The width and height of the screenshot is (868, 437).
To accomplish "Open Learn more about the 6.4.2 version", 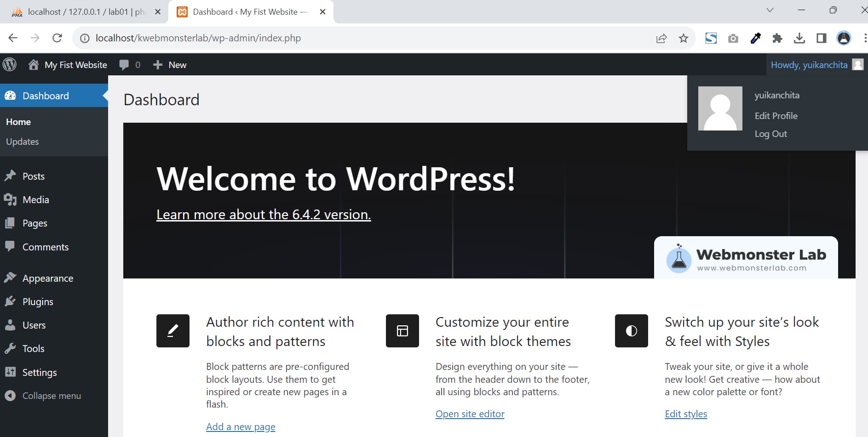I will point(264,215).
